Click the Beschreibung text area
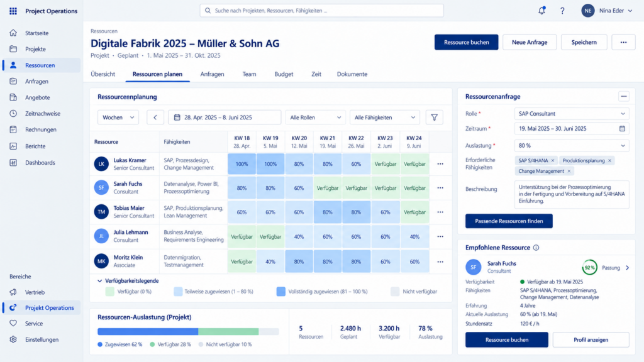The width and height of the screenshot is (644, 362). [x=572, y=194]
